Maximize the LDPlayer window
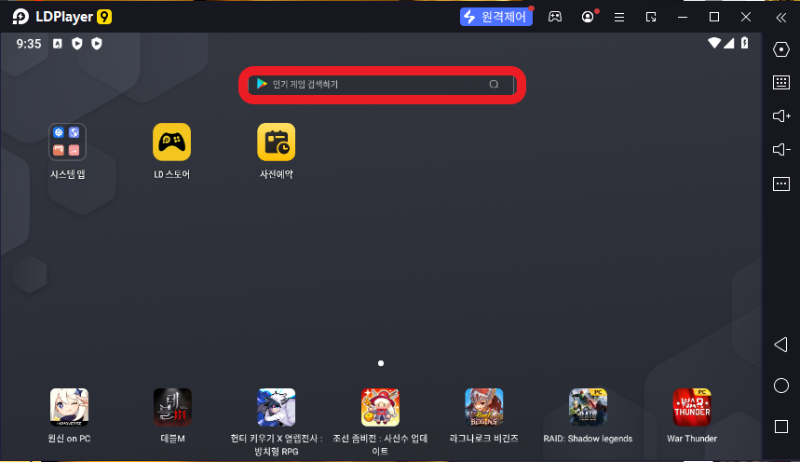800x462 pixels. pyautogui.click(x=714, y=17)
